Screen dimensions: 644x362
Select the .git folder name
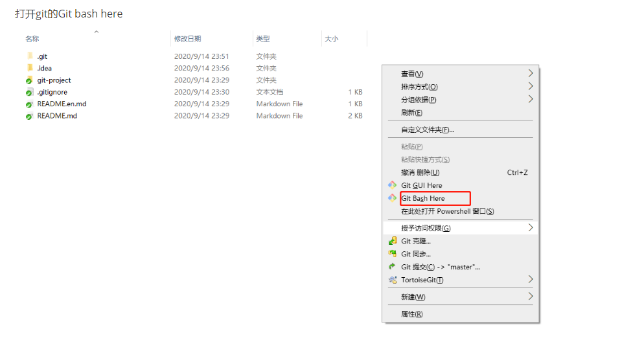(x=42, y=56)
